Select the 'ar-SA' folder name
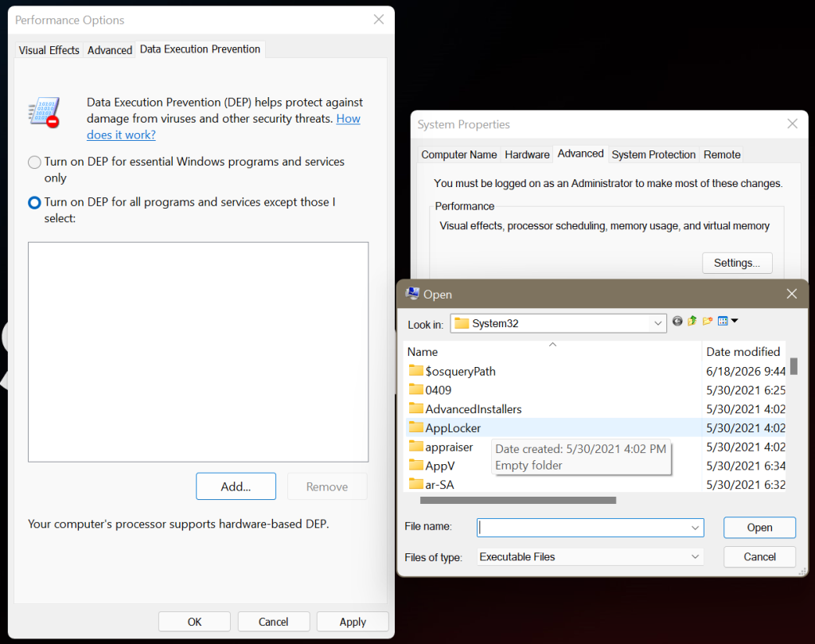Screen dimensions: 815x644 [439, 485]
